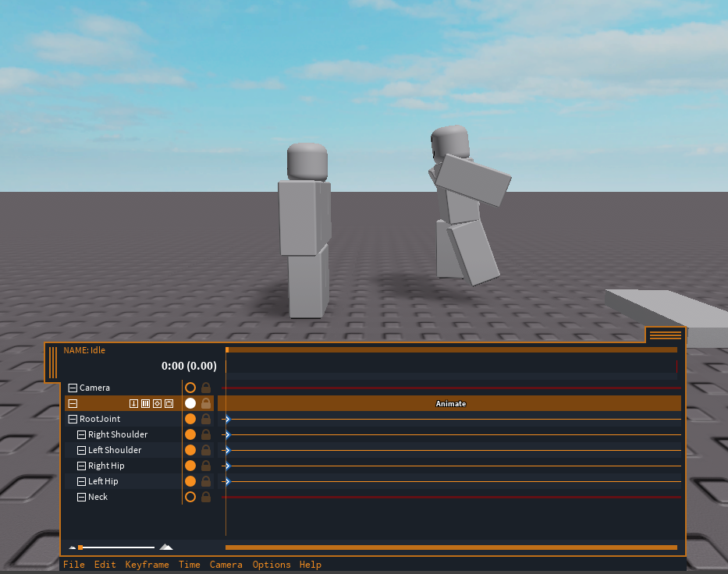Select the Left Hip keyframe marker
Screen dimensions: 728x574
click(x=227, y=482)
